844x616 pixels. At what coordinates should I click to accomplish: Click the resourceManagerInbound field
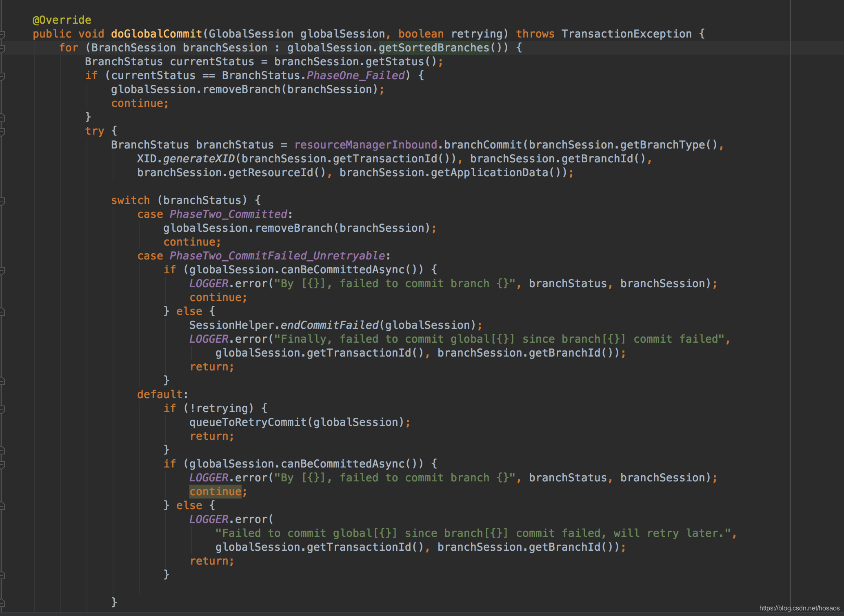(366, 145)
